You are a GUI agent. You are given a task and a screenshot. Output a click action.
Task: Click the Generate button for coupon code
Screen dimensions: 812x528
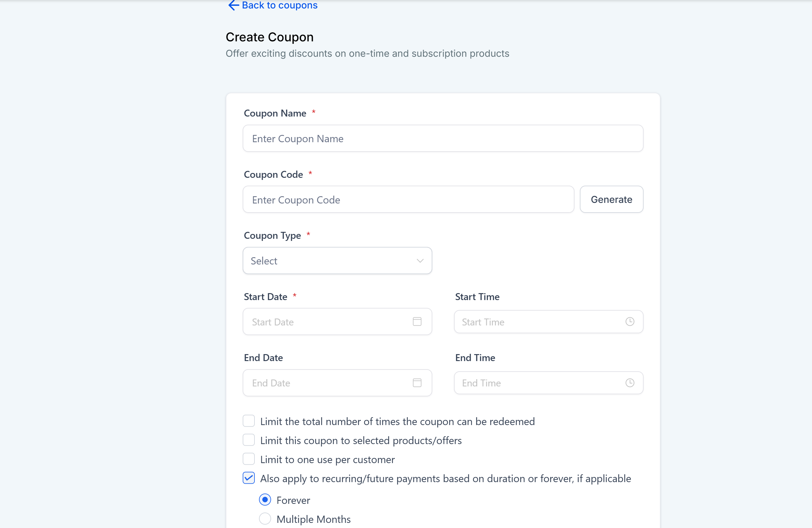(x=611, y=199)
